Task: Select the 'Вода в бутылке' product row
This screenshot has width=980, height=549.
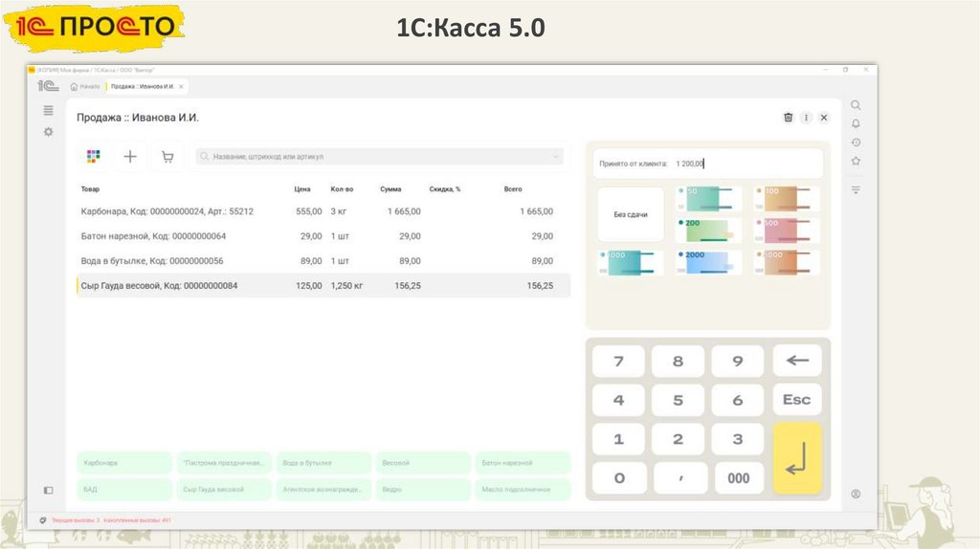Action: point(323,261)
